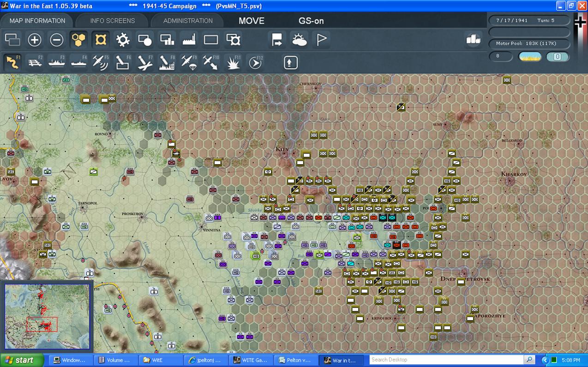Image resolution: width=588 pixels, height=367 pixels.
Task: Switch to 'Volume ...' taskbar item
Action: (115, 360)
